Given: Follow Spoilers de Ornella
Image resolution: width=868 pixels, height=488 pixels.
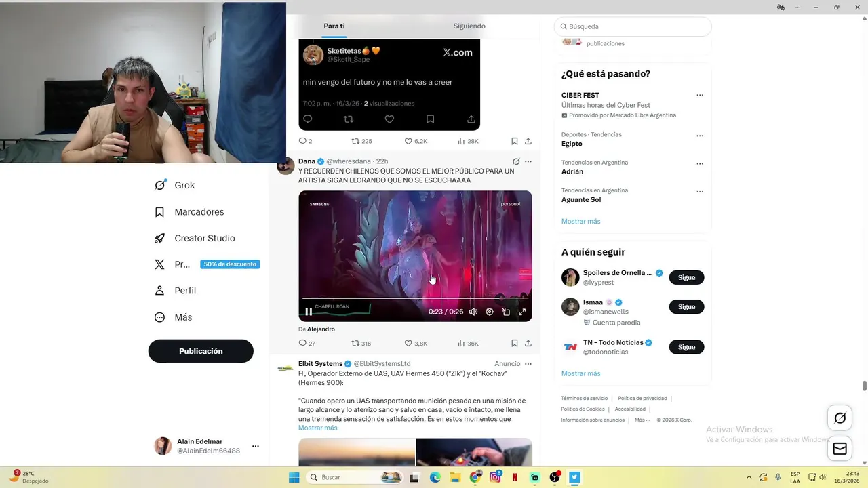Looking at the screenshot, I should coord(686,277).
